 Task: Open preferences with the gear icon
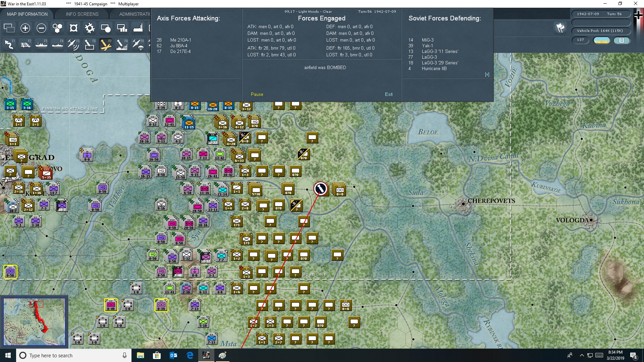click(x=90, y=28)
